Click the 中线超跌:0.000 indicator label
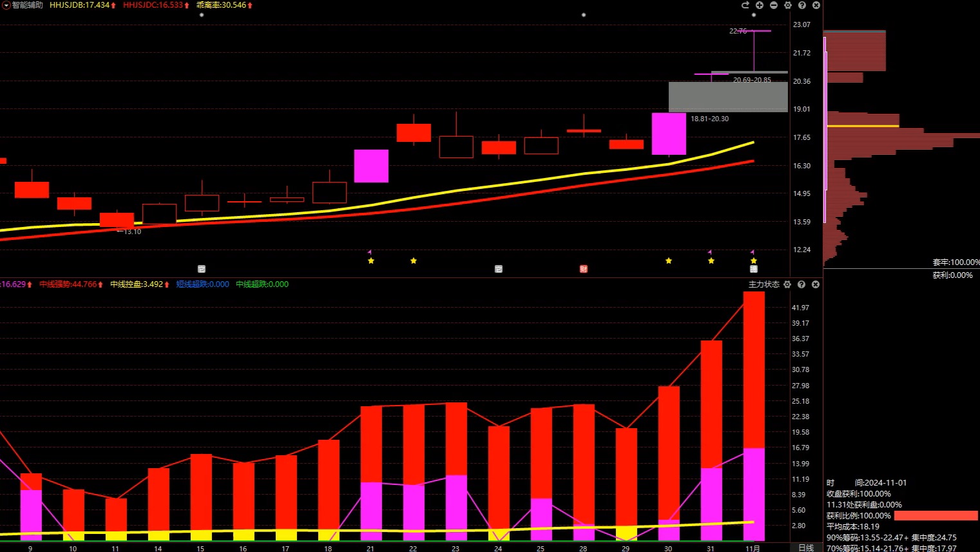The height and width of the screenshot is (552, 980). 262,284
